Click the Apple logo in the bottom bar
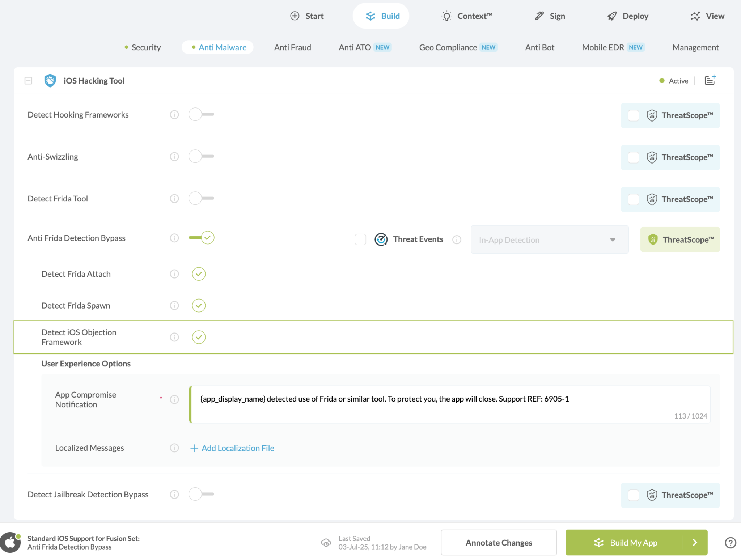Screen dimensions: 741x560 click(10, 542)
